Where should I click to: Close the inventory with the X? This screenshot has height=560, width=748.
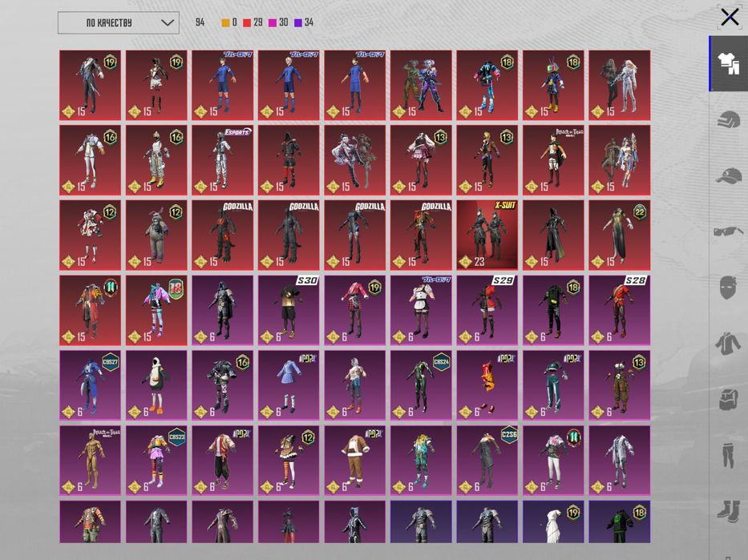730,17
